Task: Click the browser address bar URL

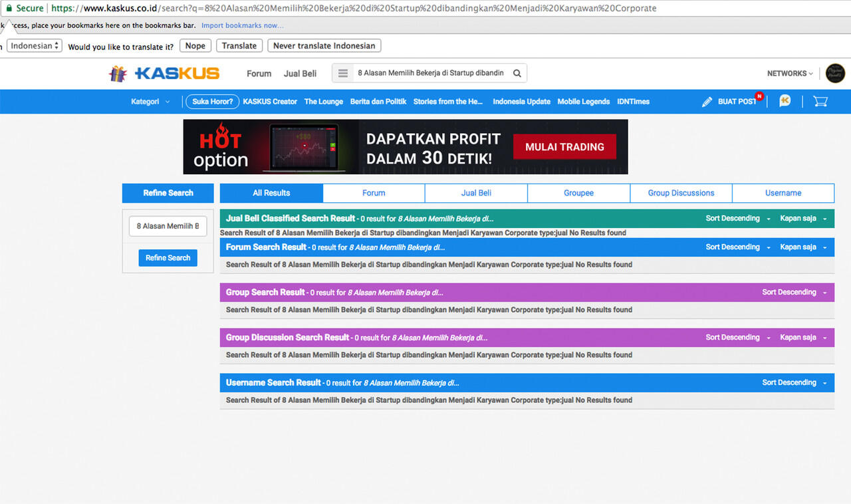Action: pos(354,9)
